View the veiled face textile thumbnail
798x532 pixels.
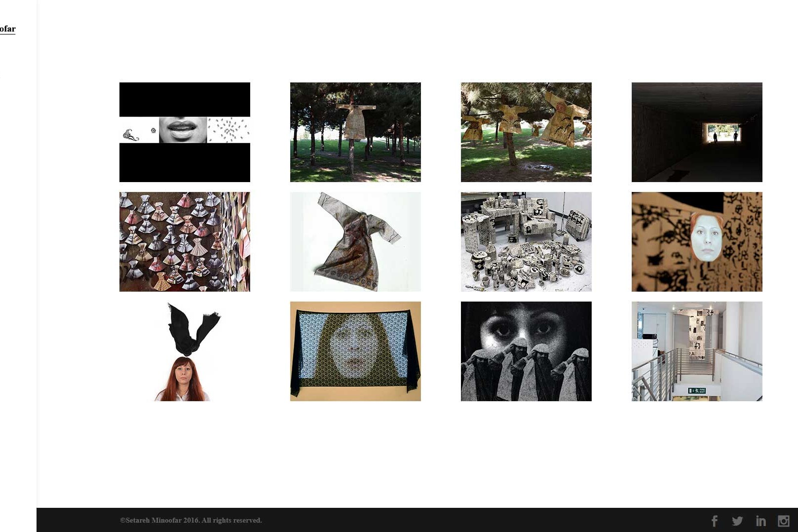355,351
